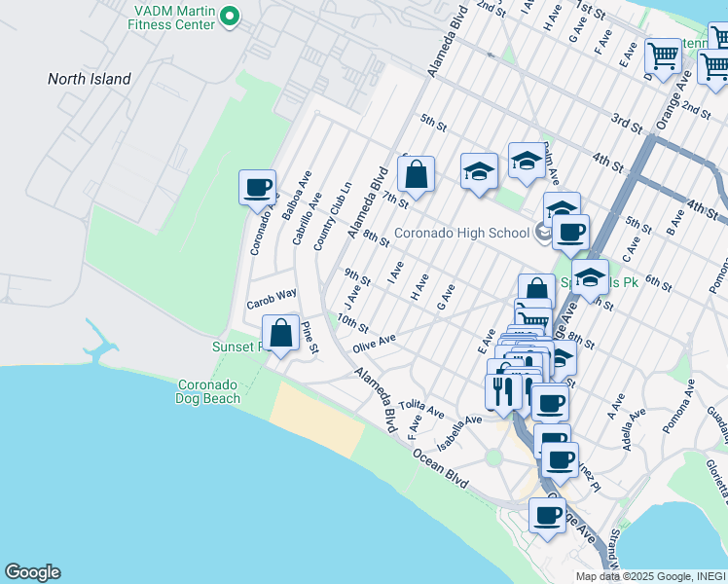This screenshot has height=584, width=728.
Task: Click the VADM Martin Fitness Center label
Action: click(171, 18)
